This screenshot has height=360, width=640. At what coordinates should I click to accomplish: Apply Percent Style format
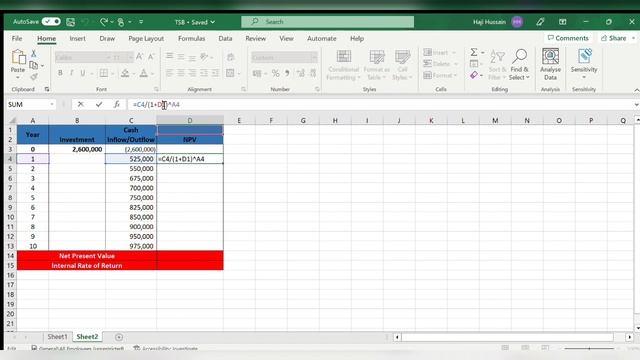[x=276, y=73]
